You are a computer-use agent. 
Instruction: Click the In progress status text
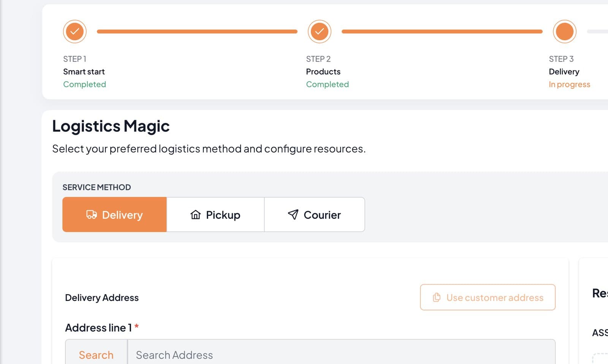coord(569,84)
